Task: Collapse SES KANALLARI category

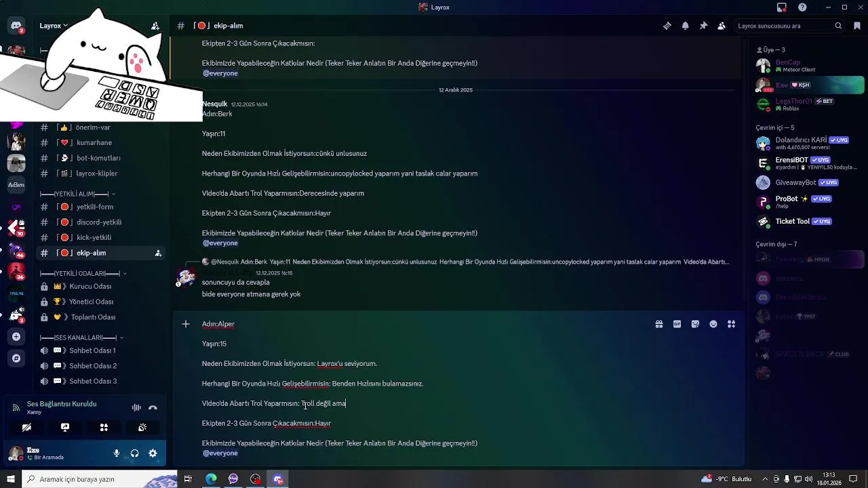Action: [81, 338]
